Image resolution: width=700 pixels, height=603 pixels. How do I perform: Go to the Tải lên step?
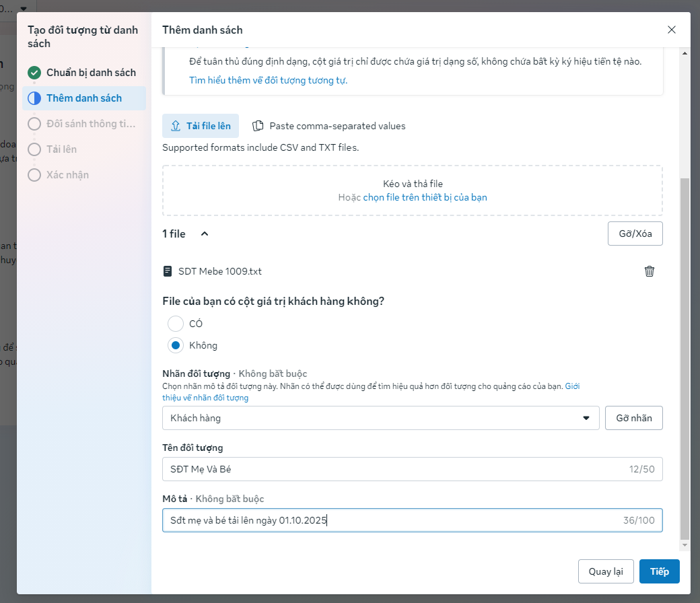pos(61,149)
